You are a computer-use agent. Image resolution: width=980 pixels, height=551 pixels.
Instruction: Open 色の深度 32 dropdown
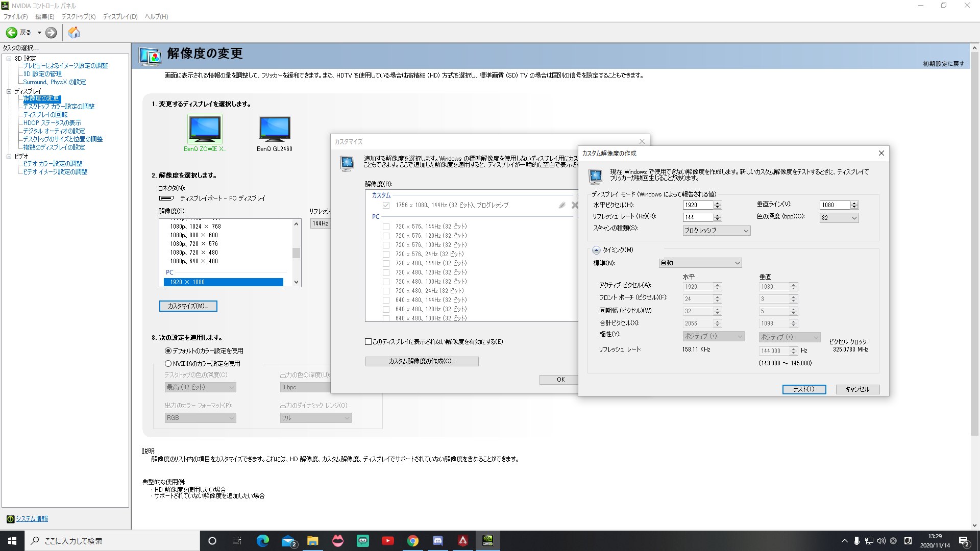click(x=839, y=218)
